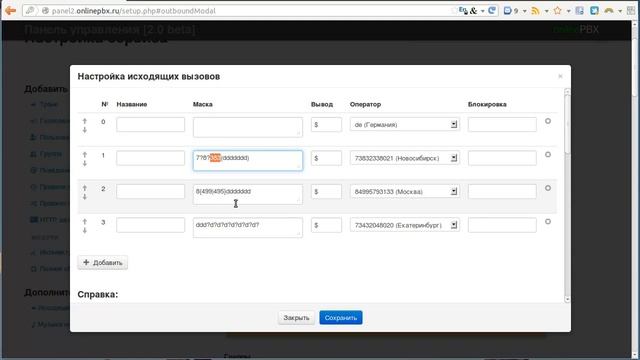The width and height of the screenshot is (640, 360).
Task: Move row 0 down with arrow
Action: (x=84, y=130)
